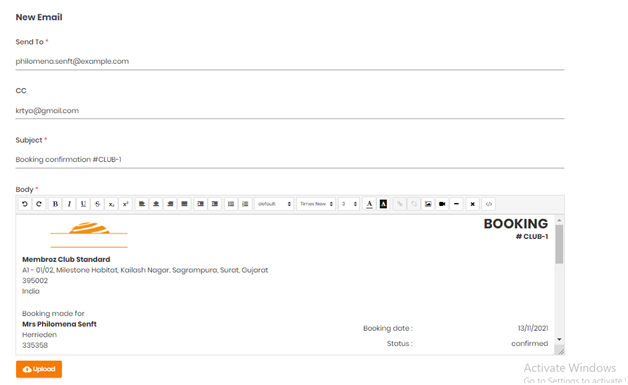Open the font size dropdown

[x=349, y=204]
